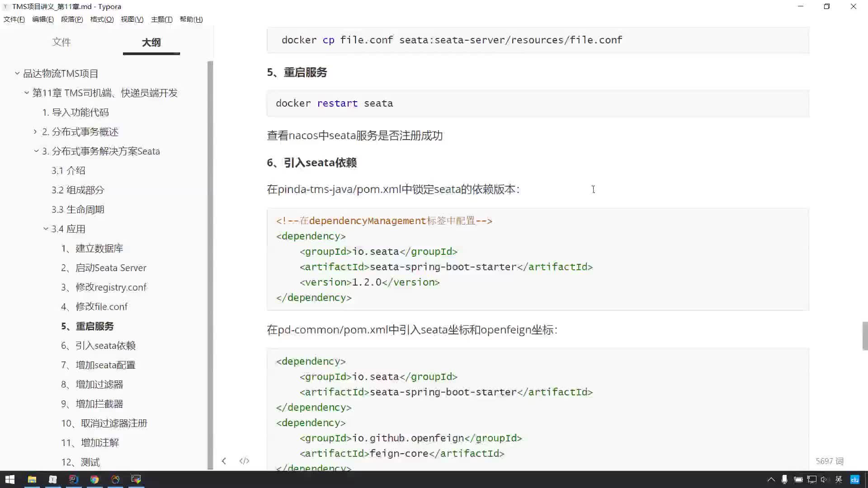Open the colorful ring taskbar app
The height and width of the screenshot is (488, 868).
pyautogui.click(x=115, y=479)
